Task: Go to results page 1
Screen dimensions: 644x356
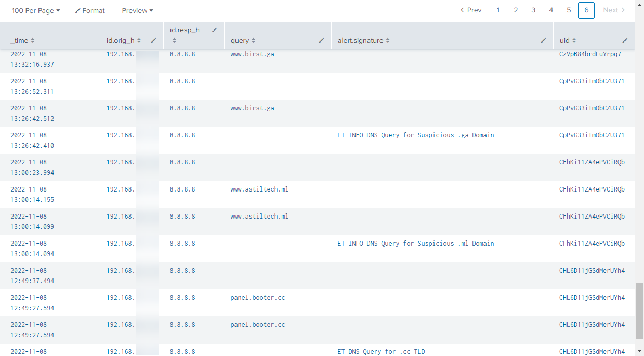Action: (498, 10)
